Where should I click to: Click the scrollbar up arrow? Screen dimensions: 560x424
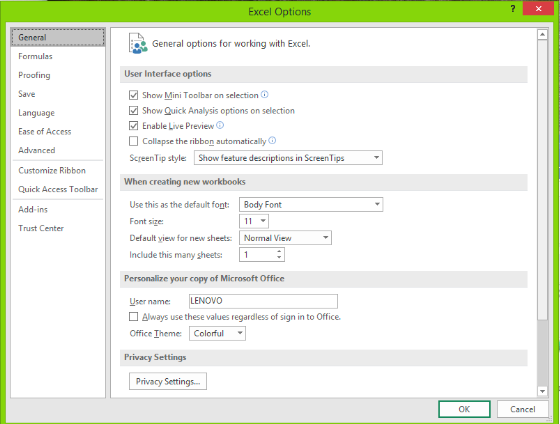point(542,35)
